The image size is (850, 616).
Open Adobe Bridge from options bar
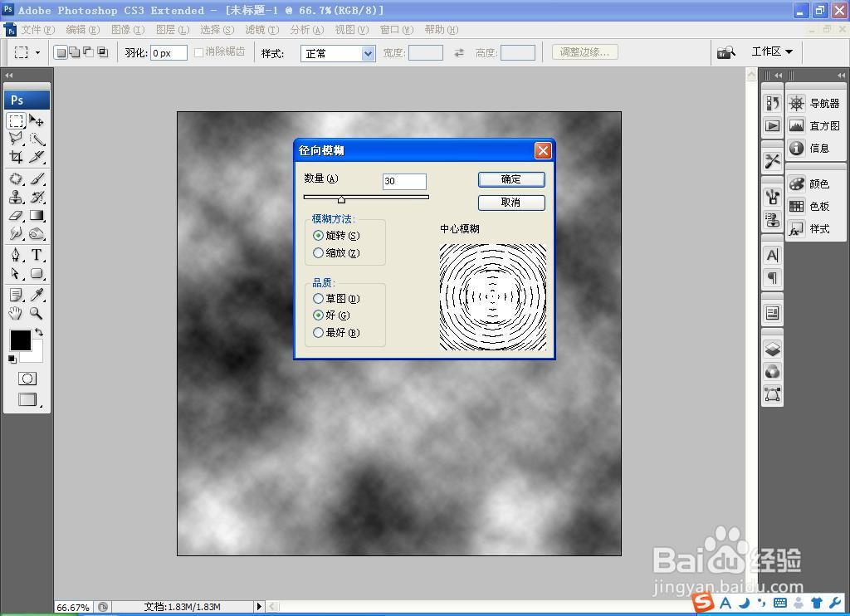[726, 52]
